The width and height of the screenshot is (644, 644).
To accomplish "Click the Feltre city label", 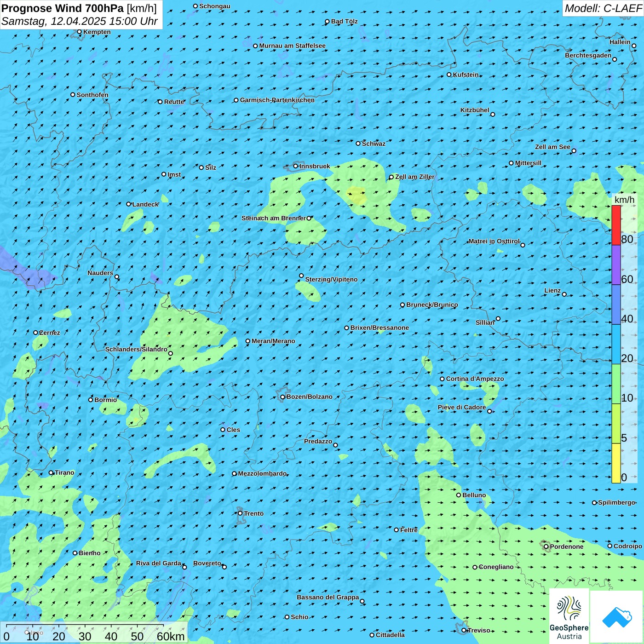I will click(x=409, y=530).
